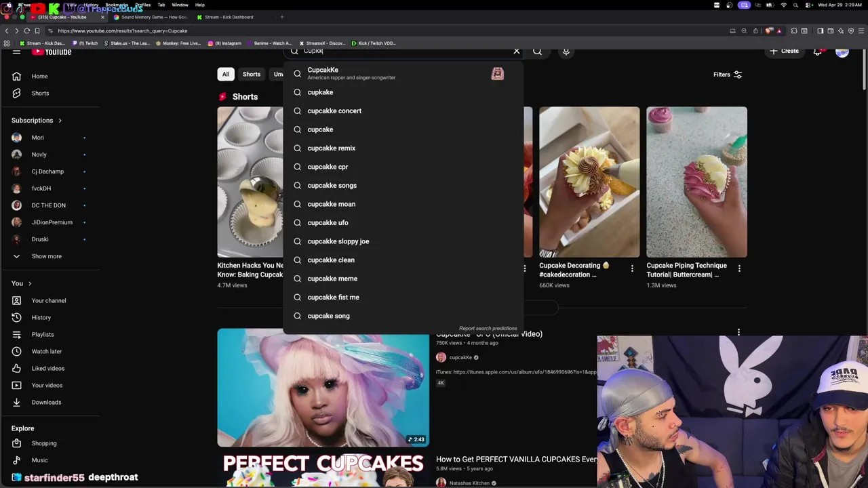Select the CupcakKe artist suggestion
868x488 pixels.
click(403, 73)
